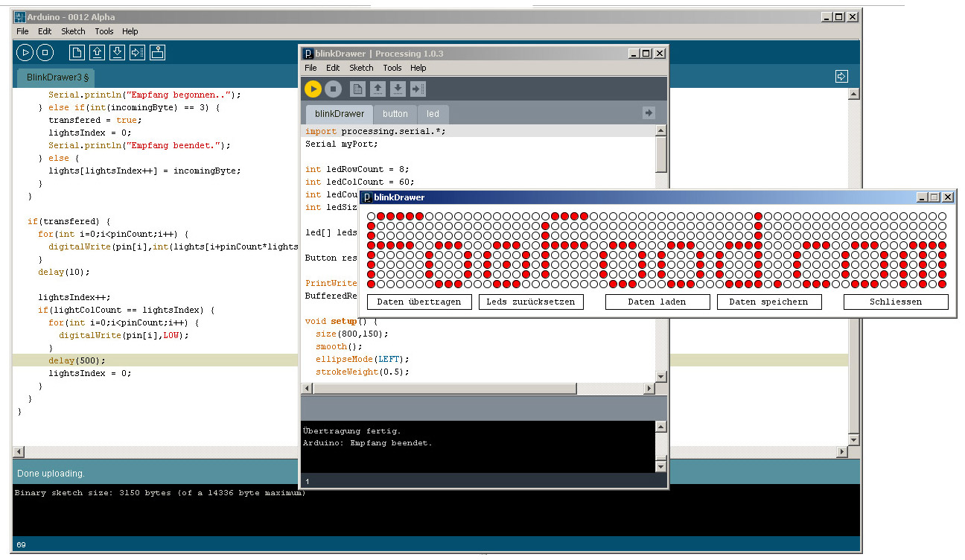Click Upload to I/O Board icon
Image resolution: width=965 pixels, height=560 pixels.
137,52
